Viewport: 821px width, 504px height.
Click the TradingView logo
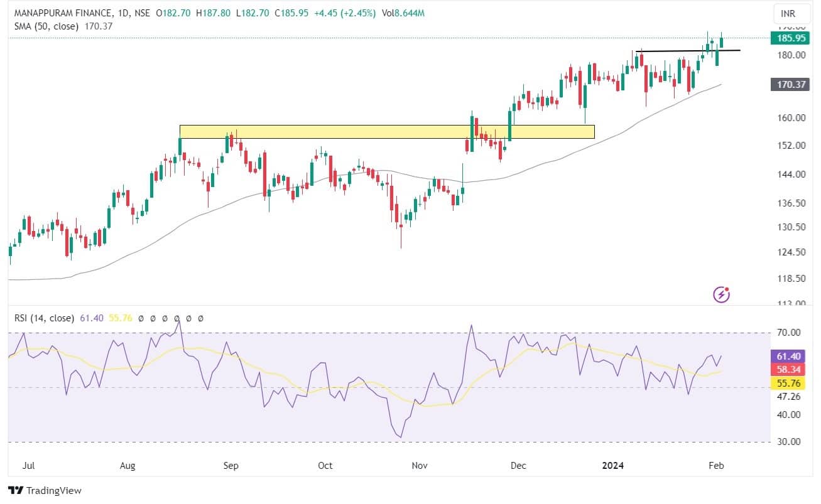(45, 490)
